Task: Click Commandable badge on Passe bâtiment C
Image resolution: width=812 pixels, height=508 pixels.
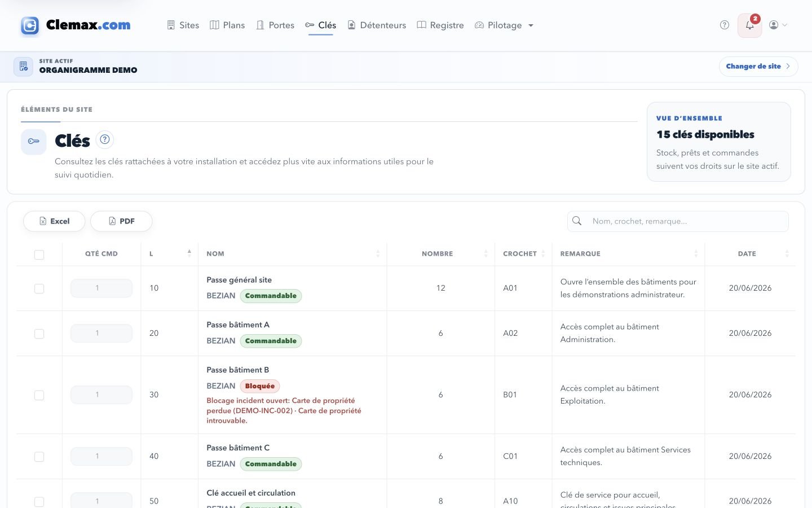Action: coord(271,464)
